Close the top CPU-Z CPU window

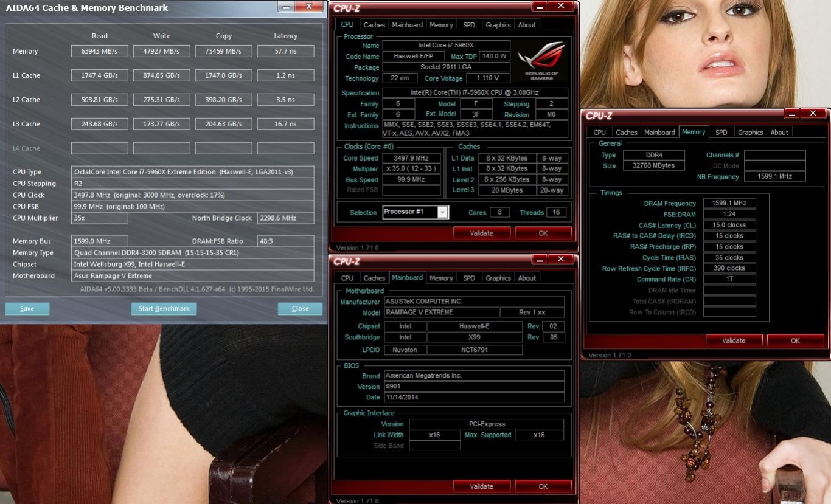[x=561, y=6]
